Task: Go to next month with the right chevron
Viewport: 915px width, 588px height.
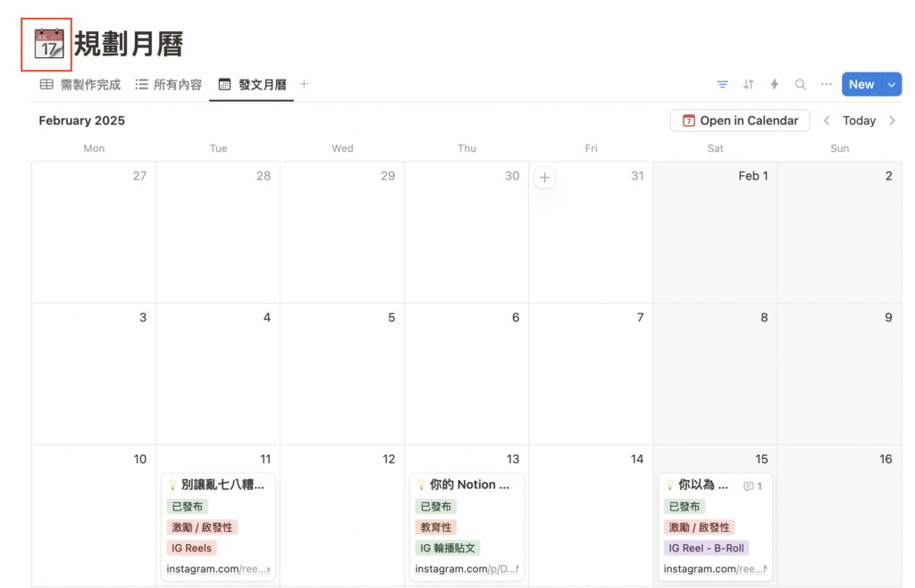Action: pos(892,121)
